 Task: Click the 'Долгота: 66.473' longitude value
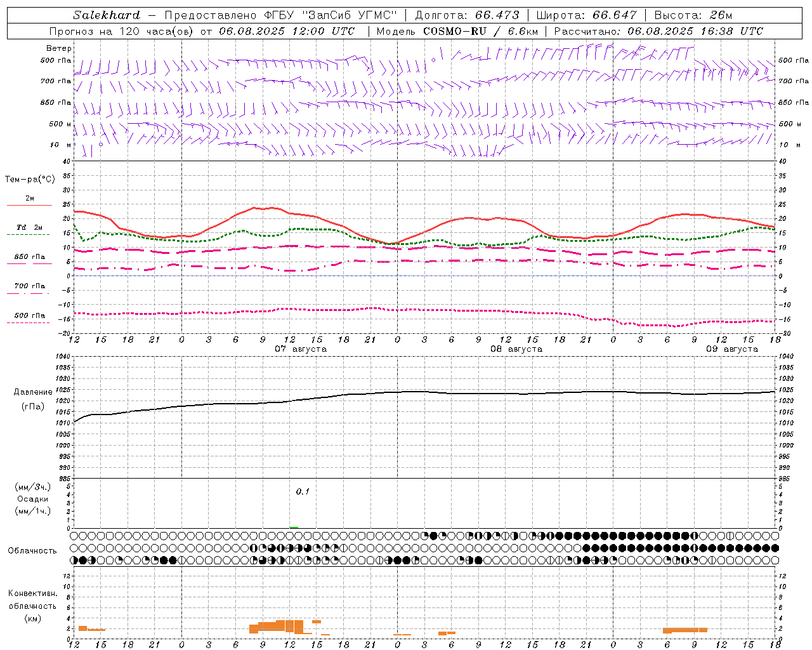point(468,15)
